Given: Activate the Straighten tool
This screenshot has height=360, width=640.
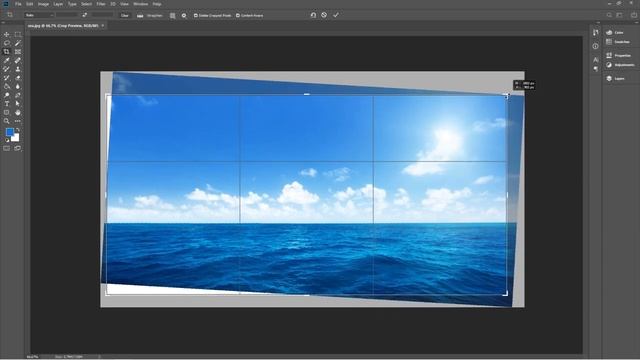Looking at the screenshot, I should tap(150, 16).
